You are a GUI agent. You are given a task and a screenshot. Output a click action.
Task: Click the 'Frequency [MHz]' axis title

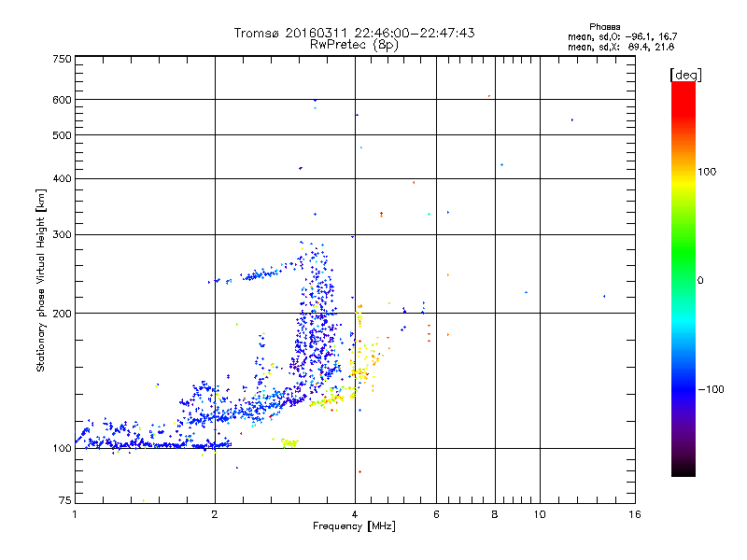(354, 526)
